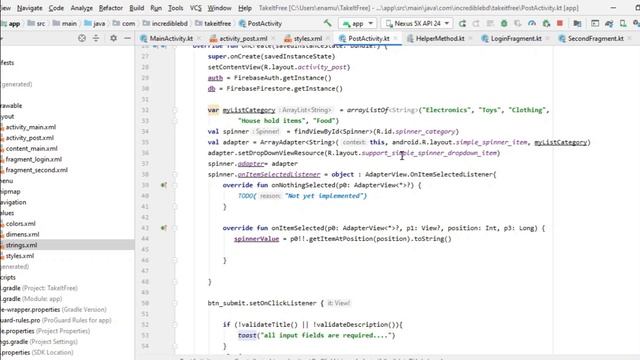Open the Help menu
Image resolution: width=640 pixels, height=360 pixels.
244,8
